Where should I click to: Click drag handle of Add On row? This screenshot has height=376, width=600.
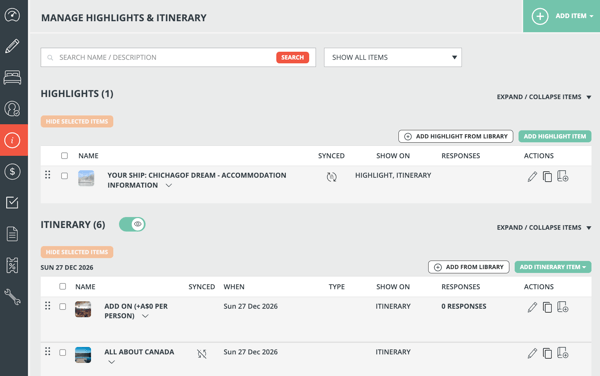47,306
